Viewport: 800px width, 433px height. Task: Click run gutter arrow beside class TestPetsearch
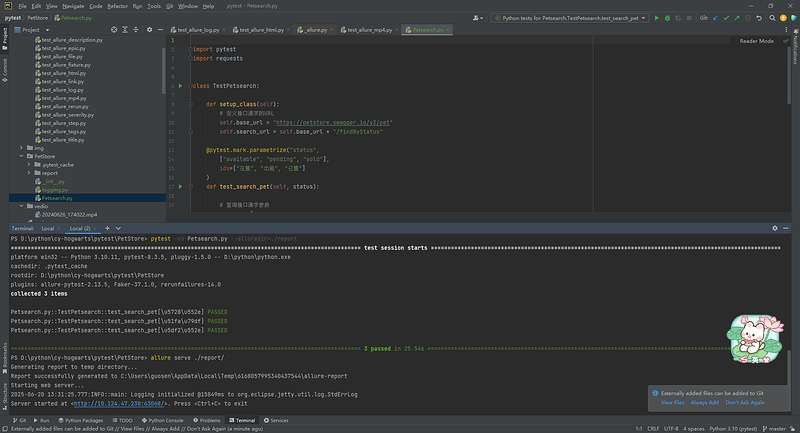tap(180, 86)
